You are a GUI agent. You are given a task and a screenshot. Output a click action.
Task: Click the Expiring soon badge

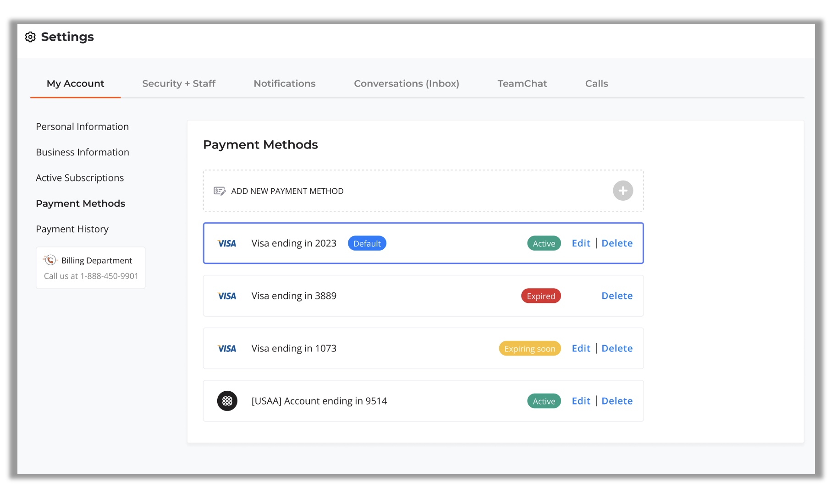click(530, 349)
